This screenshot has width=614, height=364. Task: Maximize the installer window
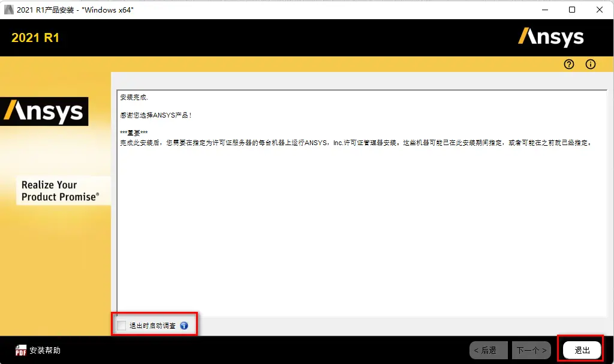[x=571, y=10]
